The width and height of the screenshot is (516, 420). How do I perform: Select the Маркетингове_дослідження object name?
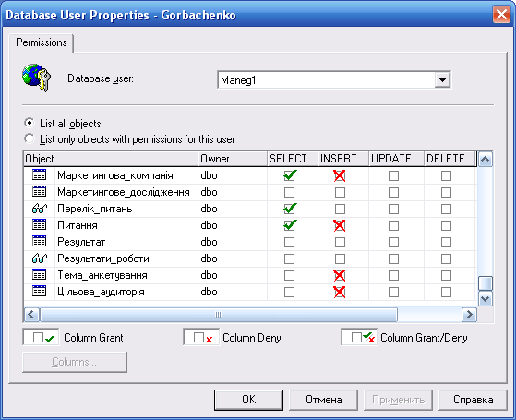124,192
